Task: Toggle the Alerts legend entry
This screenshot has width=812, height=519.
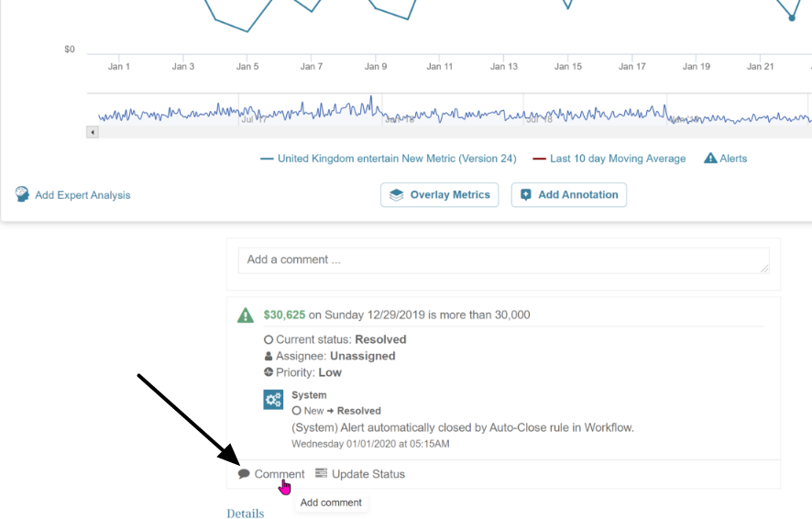Action: (732, 159)
